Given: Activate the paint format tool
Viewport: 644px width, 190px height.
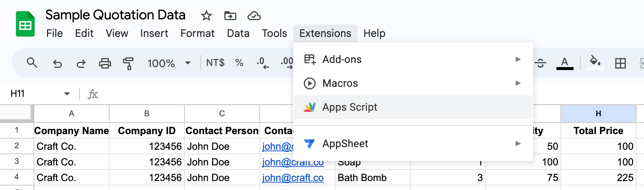Looking at the screenshot, I should click(128, 63).
